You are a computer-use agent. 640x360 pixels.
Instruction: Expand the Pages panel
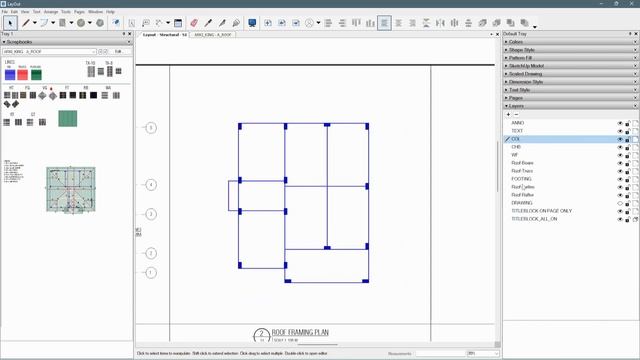click(571, 98)
